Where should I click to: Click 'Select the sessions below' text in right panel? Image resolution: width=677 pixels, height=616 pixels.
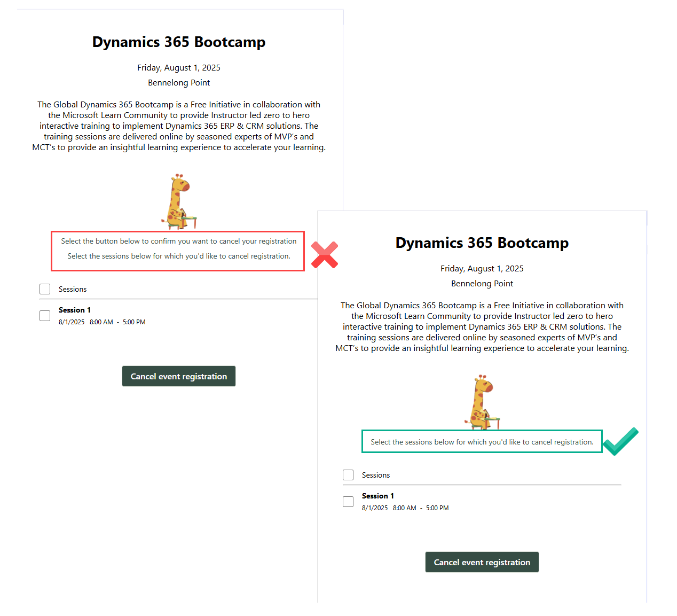coord(482,442)
